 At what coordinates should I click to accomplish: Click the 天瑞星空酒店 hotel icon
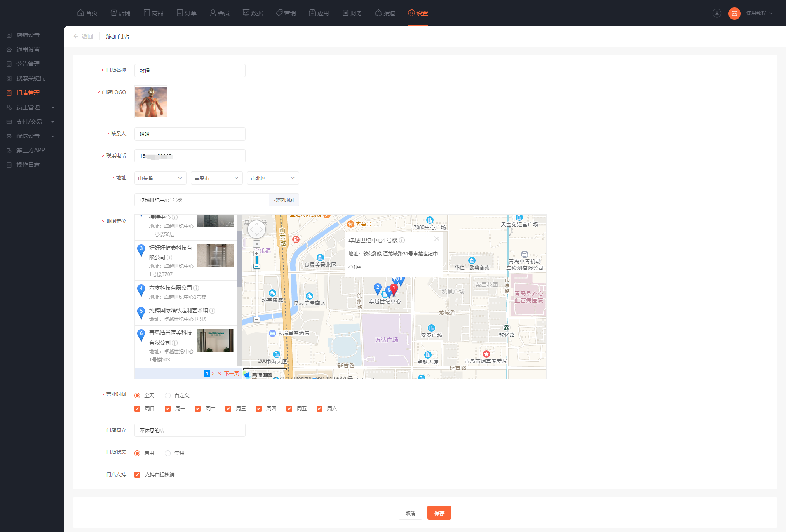tap(272, 333)
